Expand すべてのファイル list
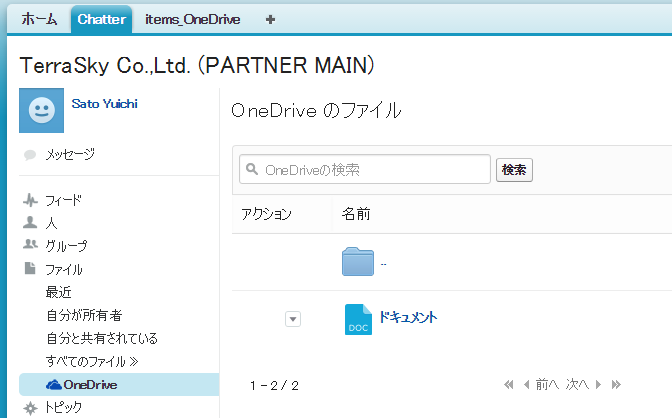This screenshot has height=418, width=672. coord(92,361)
